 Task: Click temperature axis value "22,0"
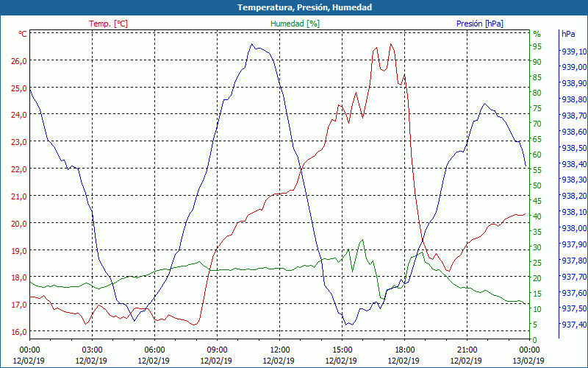(18, 169)
